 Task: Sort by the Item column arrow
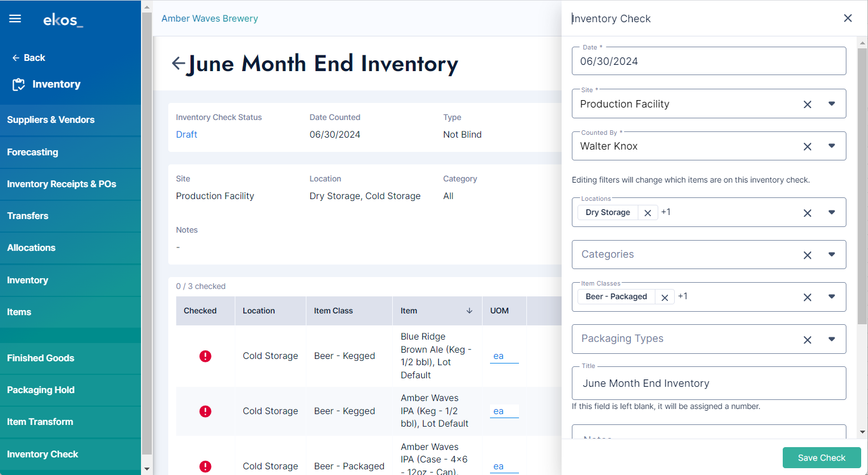click(470, 311)
